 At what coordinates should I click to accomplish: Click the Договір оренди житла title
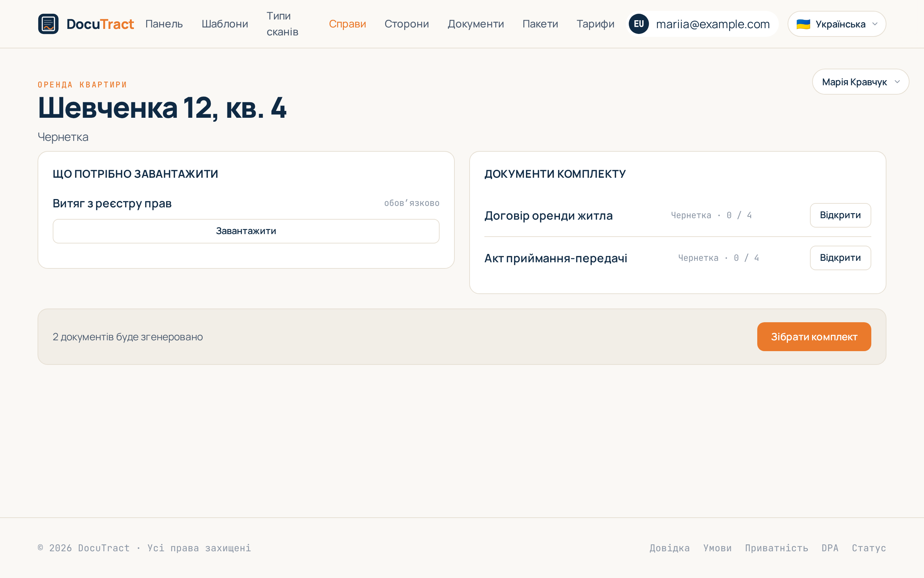pos(548,215)
